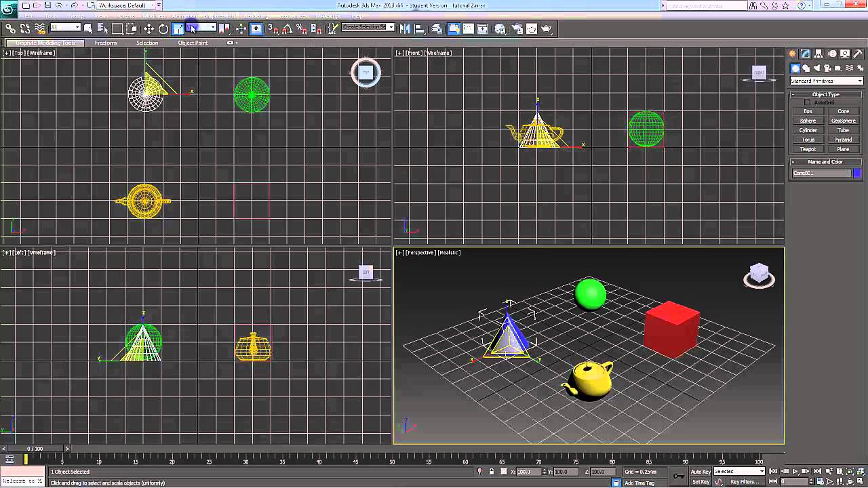Choose the Rectangular Selection Region tool

(117, 28)
